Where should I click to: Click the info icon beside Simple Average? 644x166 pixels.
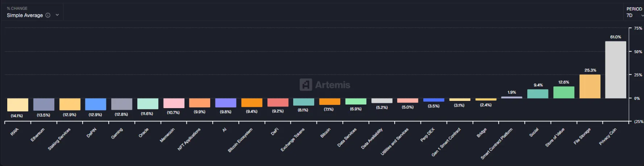(x=48, y=15)
